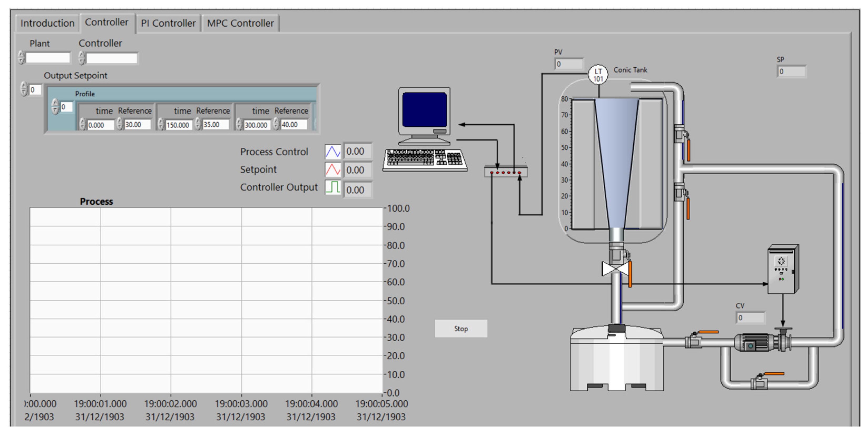The width and height of the screenshot is (868, 435).
Task: Click the Profile array index stepper
Action: (55, 107)
